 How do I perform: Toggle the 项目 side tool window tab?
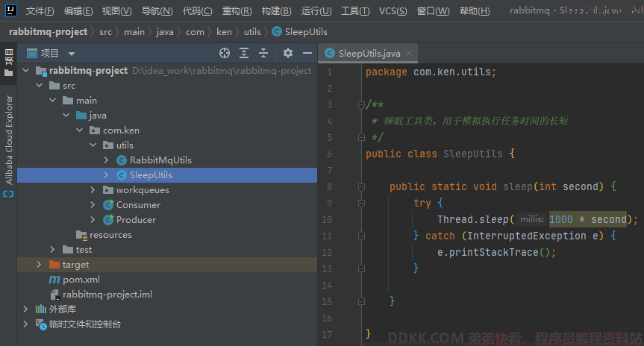[x=9, y=63]
